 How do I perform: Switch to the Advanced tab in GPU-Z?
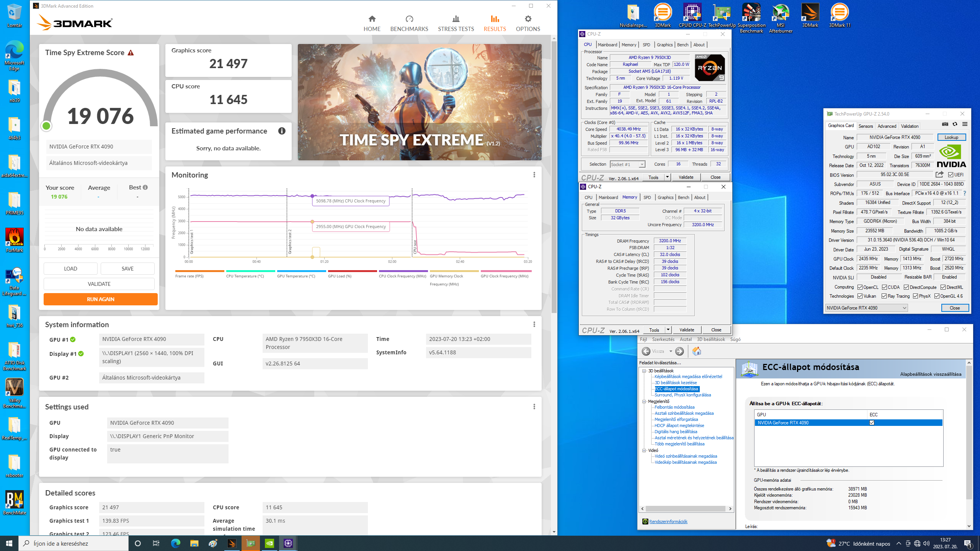tap(887, 126)
